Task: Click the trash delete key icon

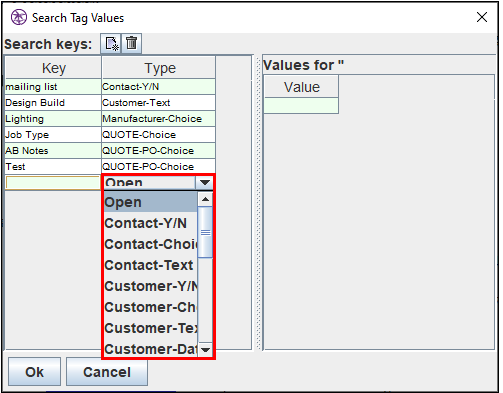Action: [x=132, y=43]
